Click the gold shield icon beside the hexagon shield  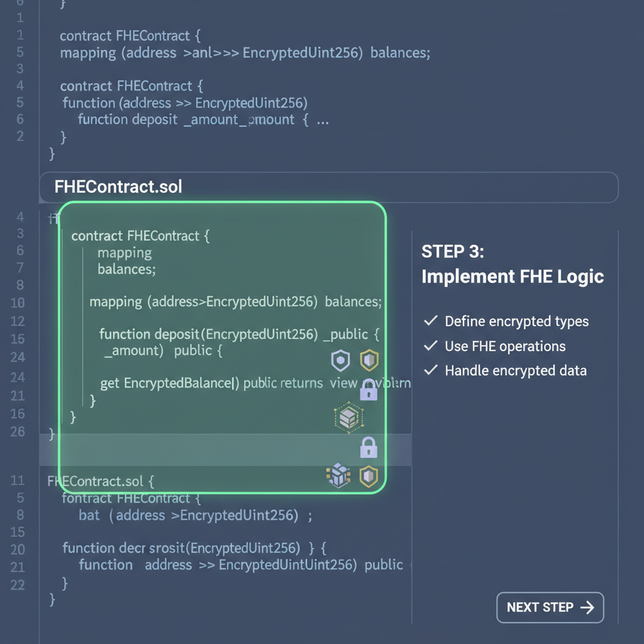[369, 360]
